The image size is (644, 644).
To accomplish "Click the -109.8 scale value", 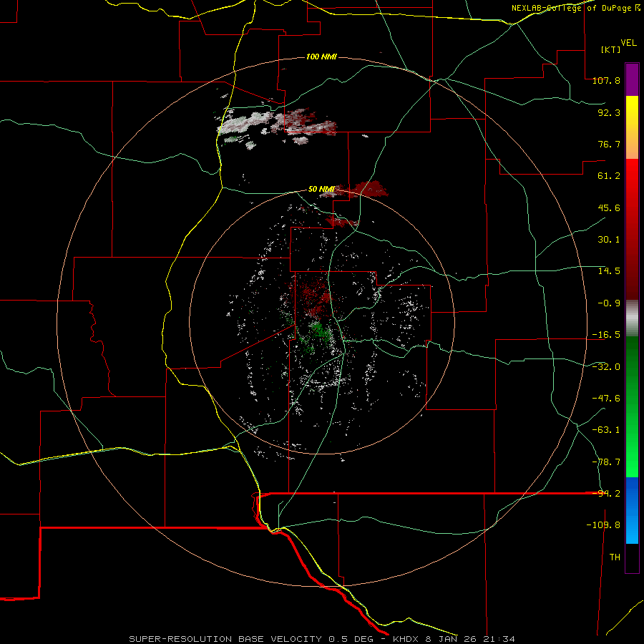I will pyautogui.click(x=603, y=525).
